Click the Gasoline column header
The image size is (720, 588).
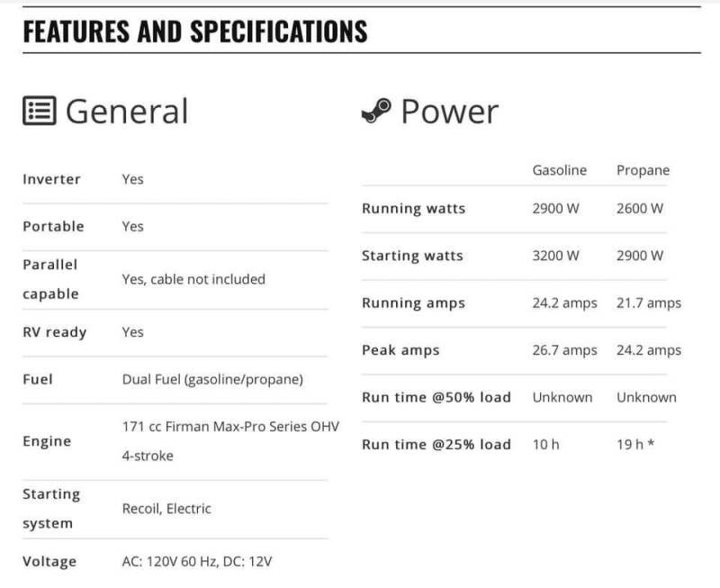[x=559, y=170]
